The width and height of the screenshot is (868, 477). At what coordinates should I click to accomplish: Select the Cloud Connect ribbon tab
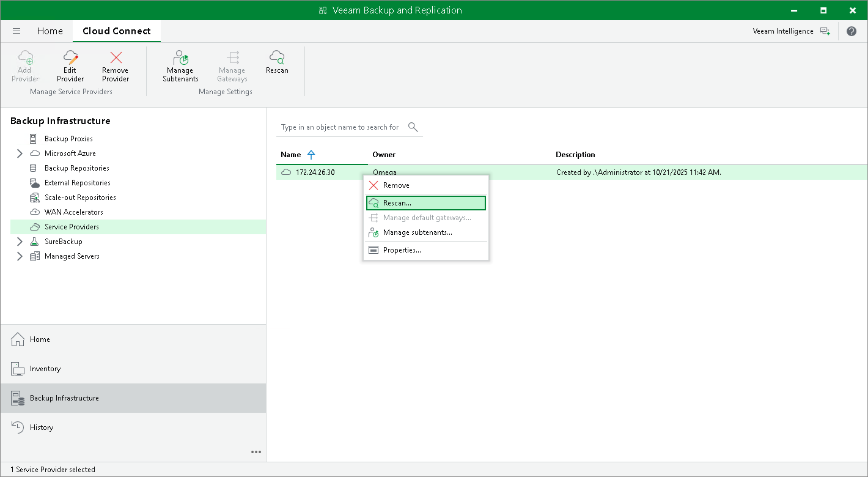tap(117, 31)
